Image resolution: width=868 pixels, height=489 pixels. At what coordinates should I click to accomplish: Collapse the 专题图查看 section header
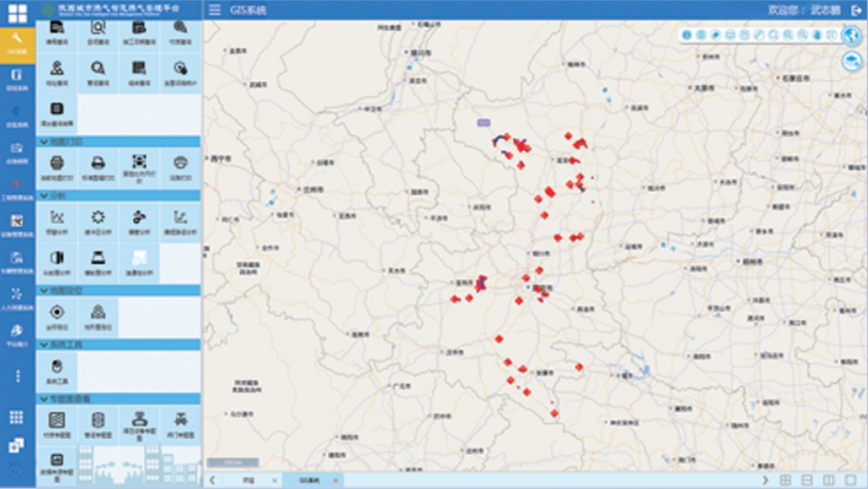[119, 399]
